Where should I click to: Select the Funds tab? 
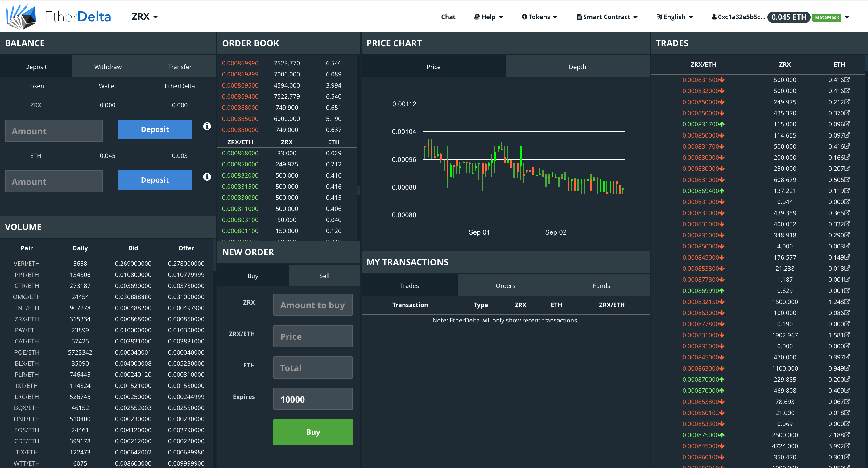[x=601, y=285]
